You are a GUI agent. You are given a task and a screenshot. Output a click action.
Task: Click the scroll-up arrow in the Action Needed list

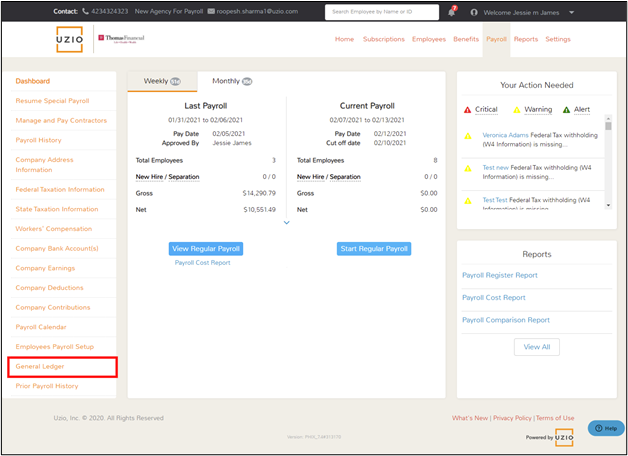point(608,119)
